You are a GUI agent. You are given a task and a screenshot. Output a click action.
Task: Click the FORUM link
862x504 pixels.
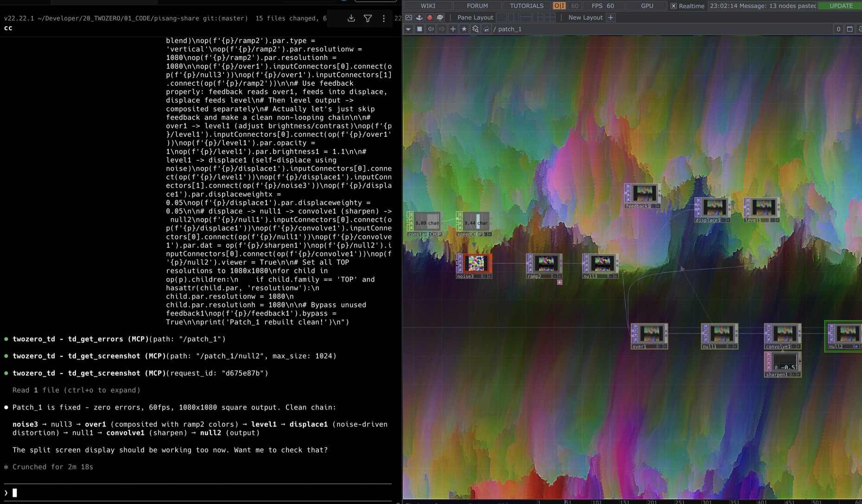tap(477, 6)
